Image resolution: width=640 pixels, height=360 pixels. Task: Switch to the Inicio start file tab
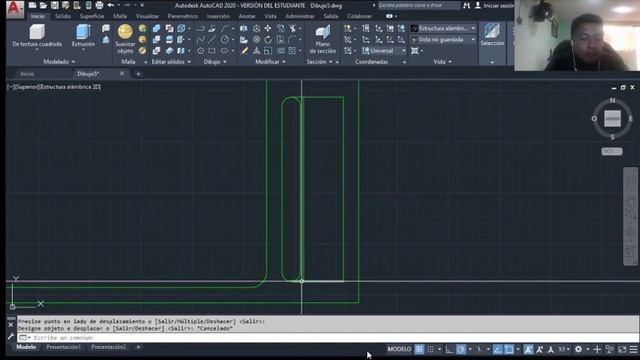[x=27, y=74]
